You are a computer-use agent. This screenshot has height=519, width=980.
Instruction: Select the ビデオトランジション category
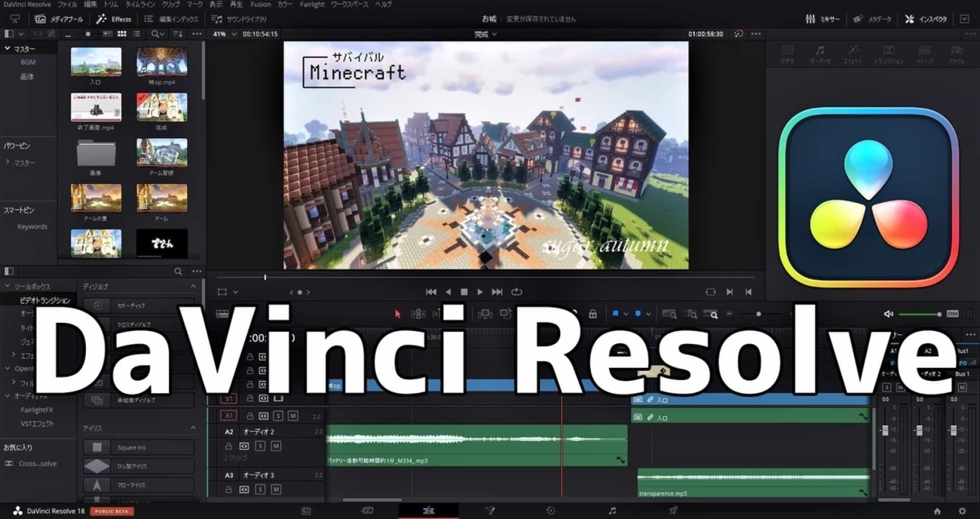tap(45, 300)
